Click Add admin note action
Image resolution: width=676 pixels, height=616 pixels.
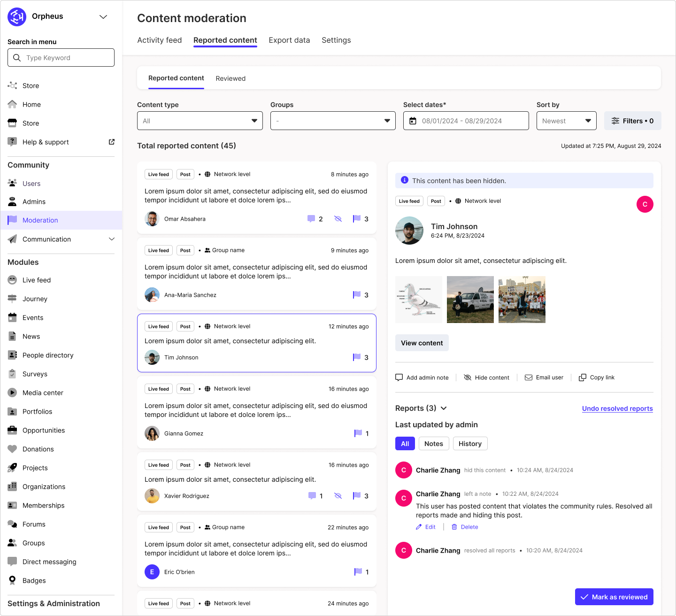[422, 377]
